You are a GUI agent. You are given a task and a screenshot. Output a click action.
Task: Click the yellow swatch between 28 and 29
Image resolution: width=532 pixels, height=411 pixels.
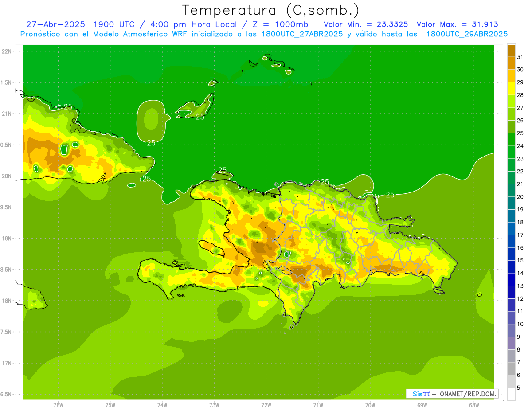(x=511, y=89)
